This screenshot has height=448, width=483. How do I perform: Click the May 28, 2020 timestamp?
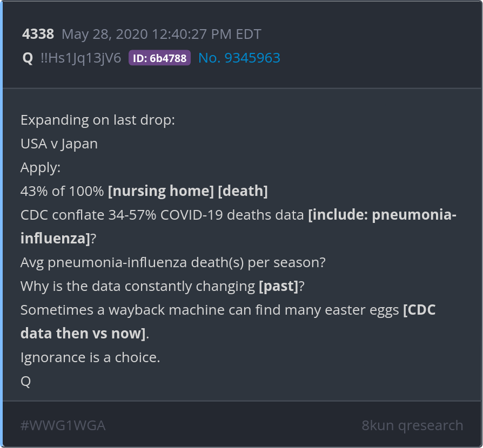pos(161,35)
